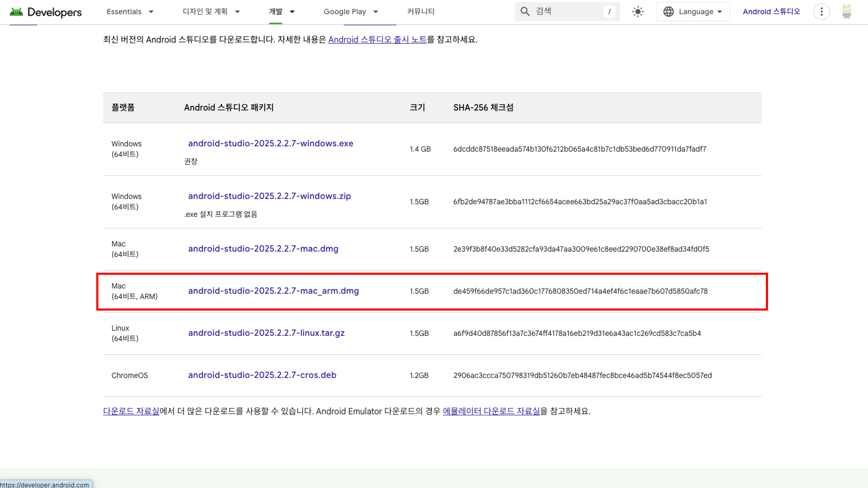This screenshot has height=488, width=868.
Task: Open the 에뮬레이터 다운로드 자료실 link
Action: [x=491, y=411]
